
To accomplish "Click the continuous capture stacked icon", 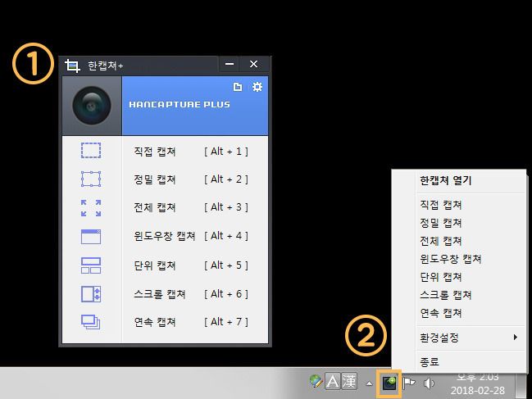I will (x=91, y=322).
